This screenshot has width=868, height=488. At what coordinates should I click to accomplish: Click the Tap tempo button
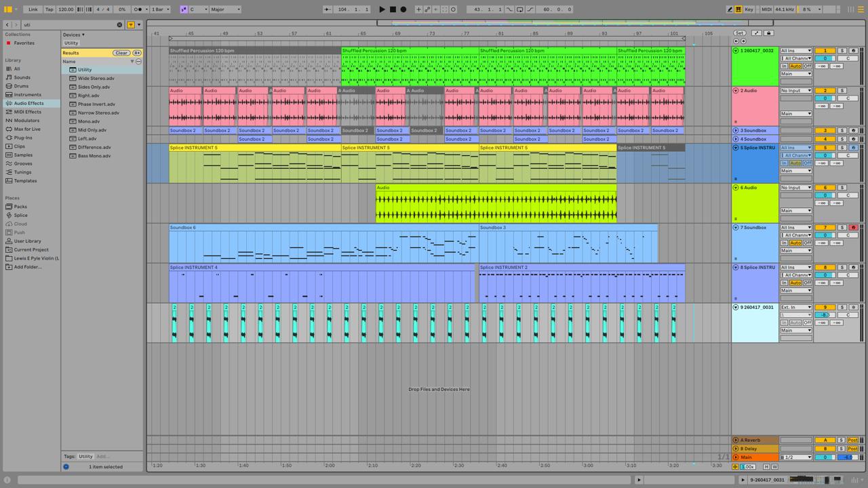click(50, 9)
